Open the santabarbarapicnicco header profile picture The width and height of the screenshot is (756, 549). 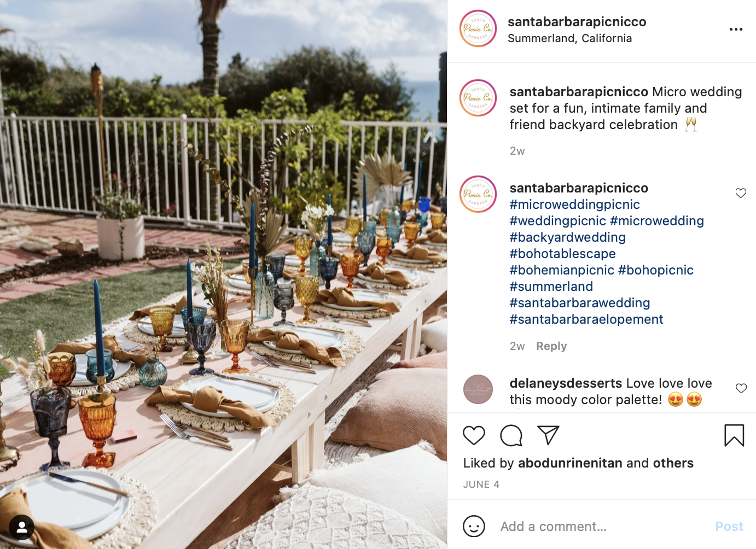point(478,28)
